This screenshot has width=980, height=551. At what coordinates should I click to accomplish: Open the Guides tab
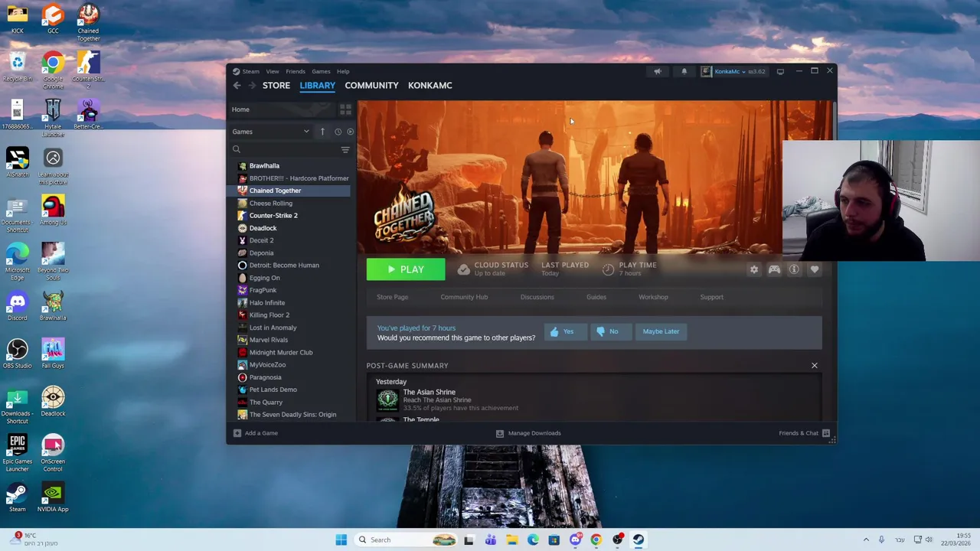(596, 297)
